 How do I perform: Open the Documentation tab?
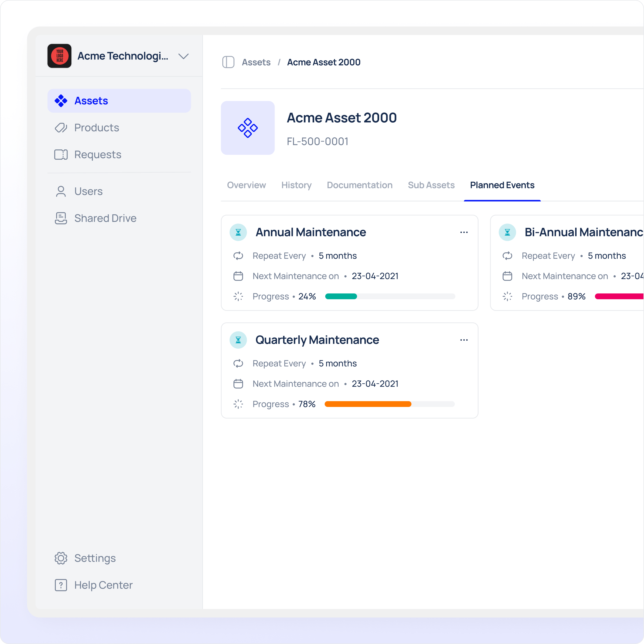359,185
